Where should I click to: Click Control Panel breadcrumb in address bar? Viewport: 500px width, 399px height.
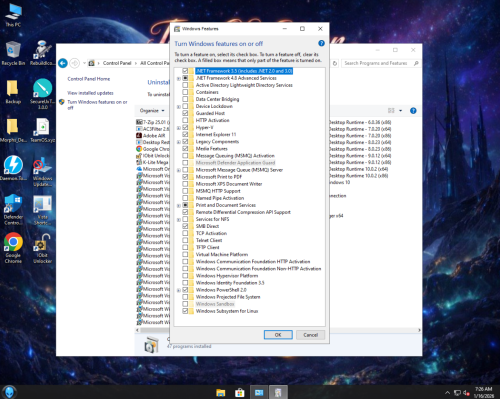point(117,63)
